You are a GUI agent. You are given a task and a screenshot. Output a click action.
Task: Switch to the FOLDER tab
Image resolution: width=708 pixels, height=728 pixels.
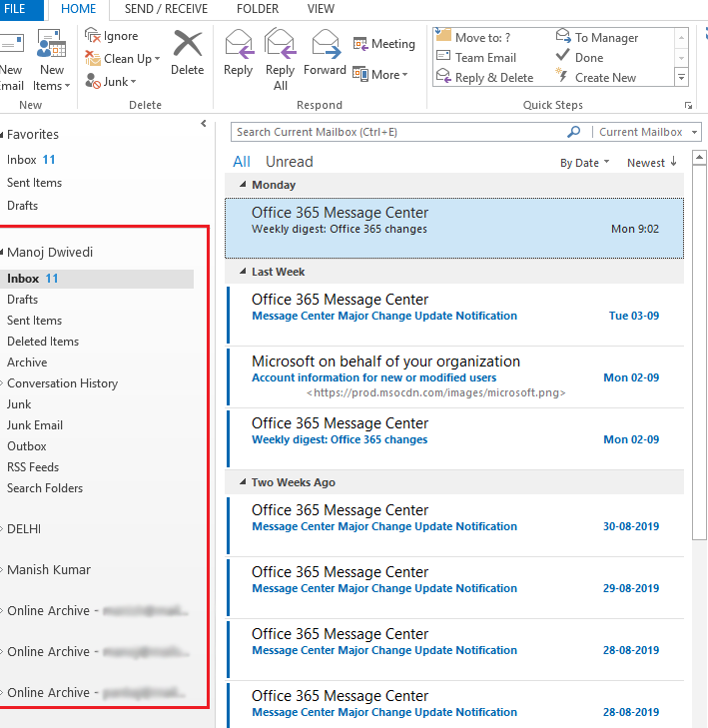(x=258, y=9)
